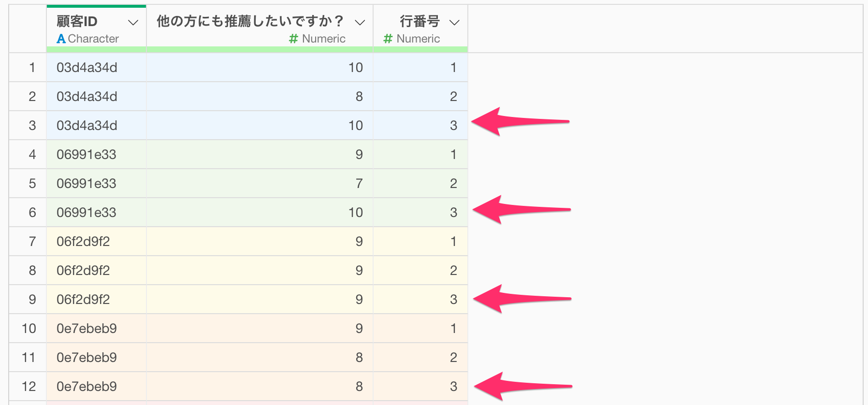
Task: Click the Numeric hash icon under 推薦 column
Action: tap(293, 39)
